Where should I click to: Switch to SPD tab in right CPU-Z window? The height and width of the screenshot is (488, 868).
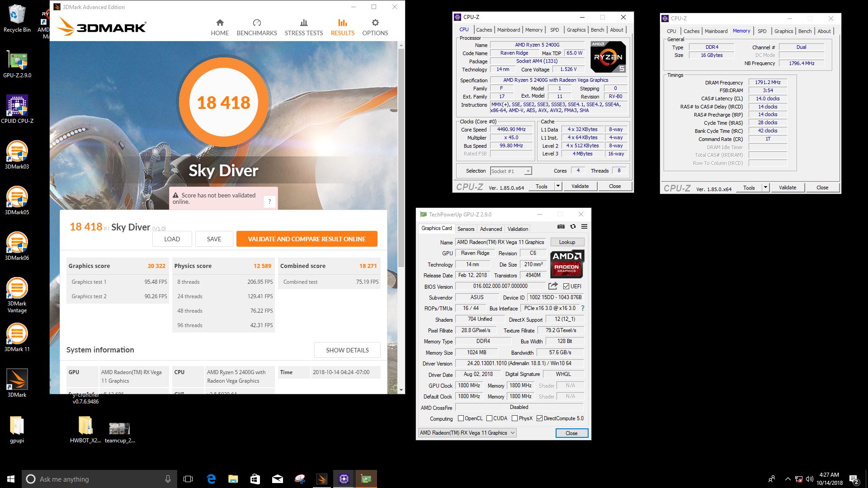tap(762, 31)
